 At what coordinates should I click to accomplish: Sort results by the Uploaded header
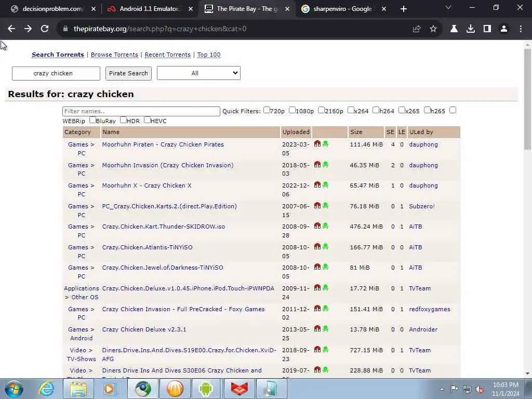point(296,132)
